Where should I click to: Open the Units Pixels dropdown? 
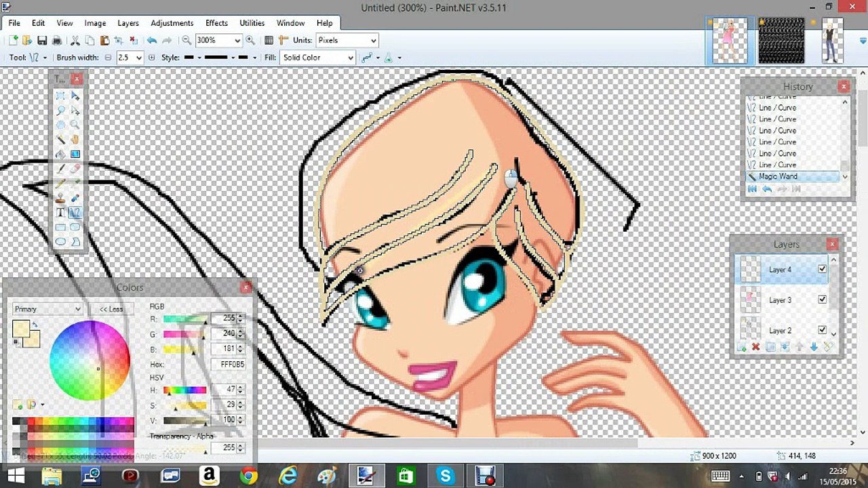pos(374,41)
